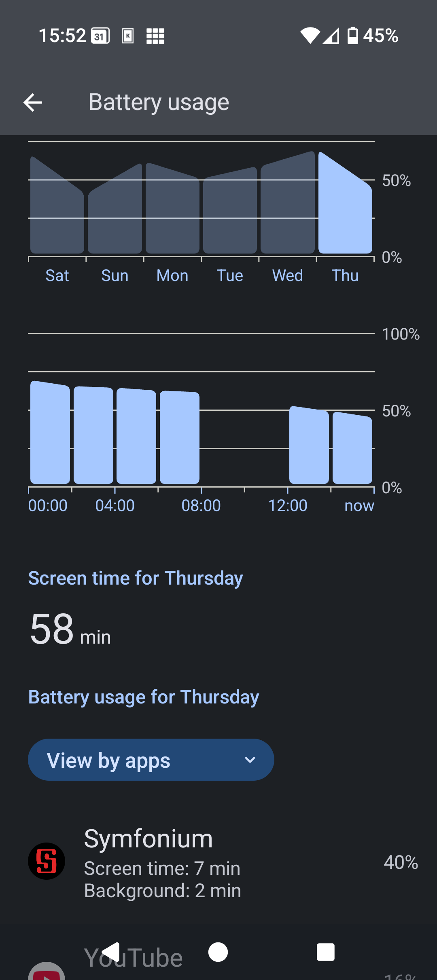Select the Thursday bar in daily chart
This screenshot has width=437, height=980.
(345, 204)
